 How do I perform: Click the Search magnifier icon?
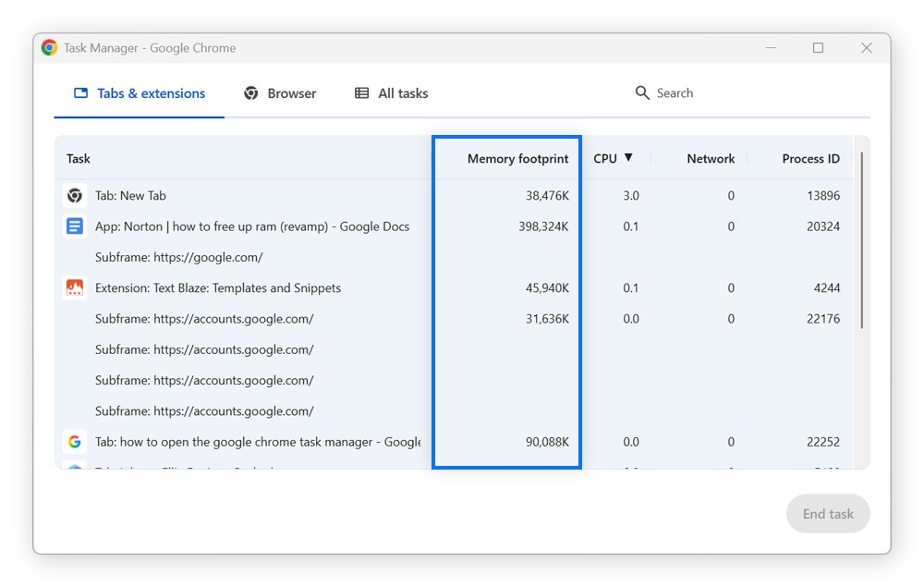(643, 92)
